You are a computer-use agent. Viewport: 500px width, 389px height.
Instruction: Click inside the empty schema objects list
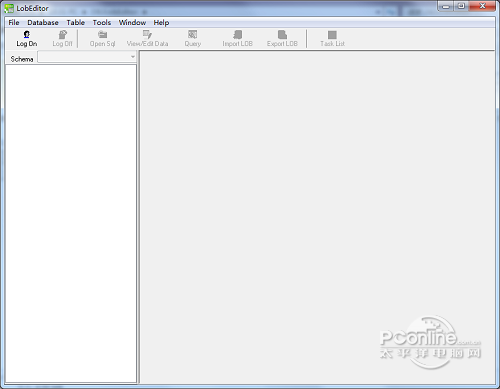pos(71,223)
